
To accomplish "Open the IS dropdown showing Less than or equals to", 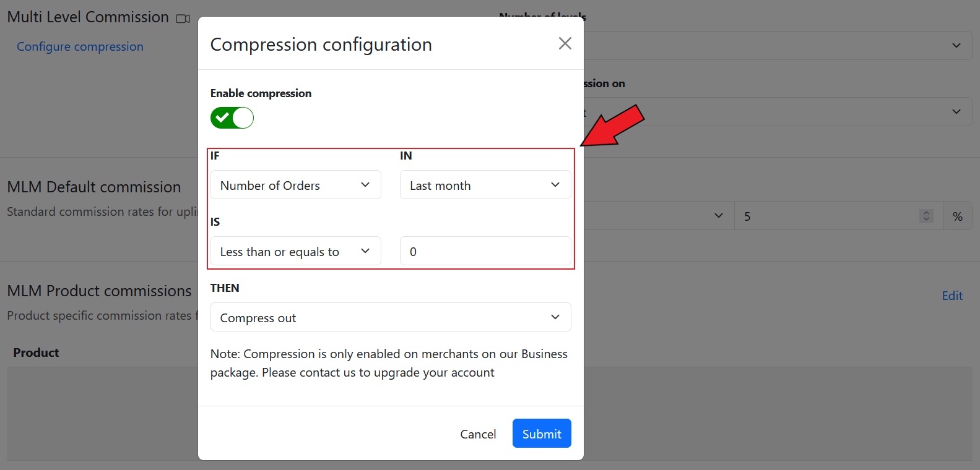I will point(295,251).
